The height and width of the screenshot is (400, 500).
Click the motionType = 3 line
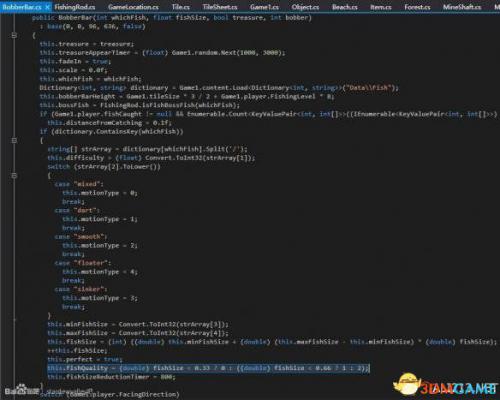coord(100,298)
